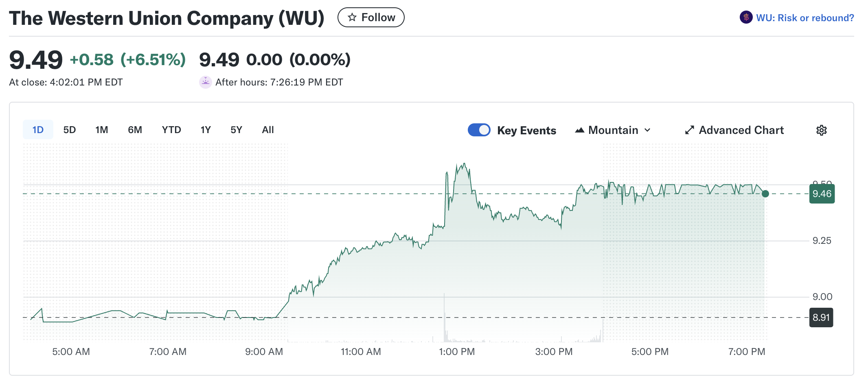Show All historical price data
Viewport: 868px width, 381px height.
pyautogui.click(x=268, y=130)
